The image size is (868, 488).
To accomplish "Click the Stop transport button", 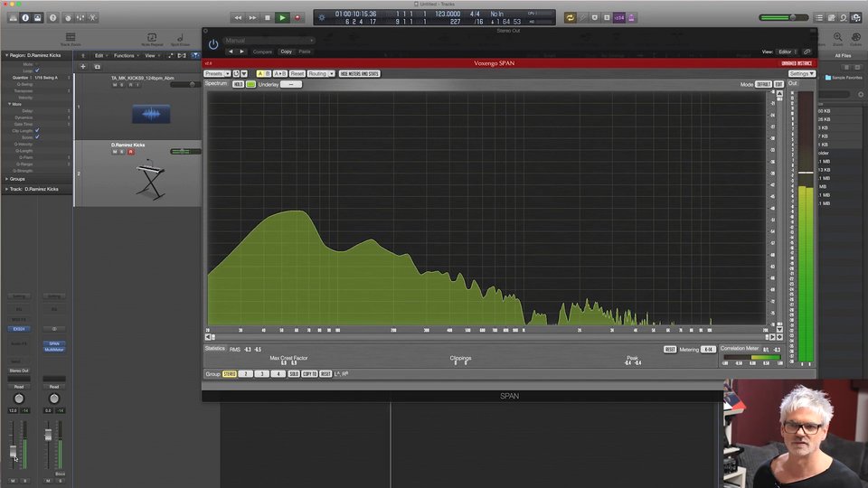I will 268,18.
